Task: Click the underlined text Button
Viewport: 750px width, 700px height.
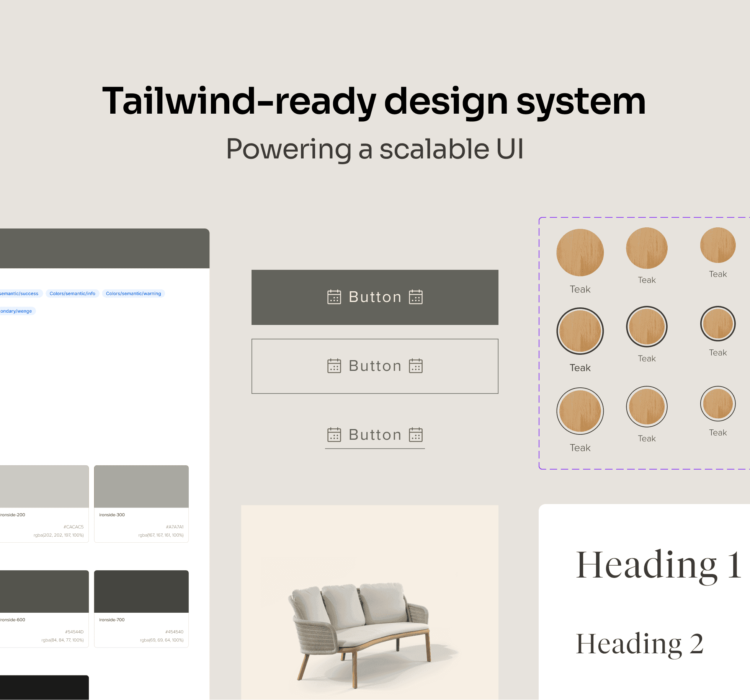Action: pos(375,435)
